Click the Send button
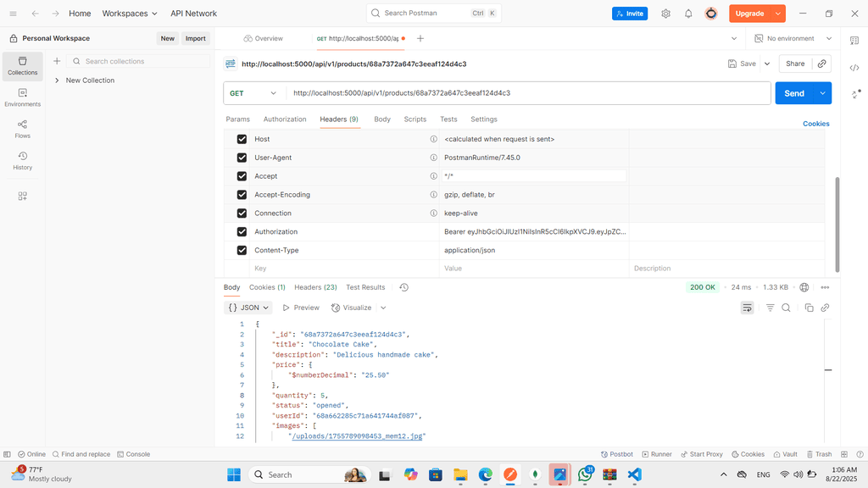868x488 pixels. pos(793,93)
